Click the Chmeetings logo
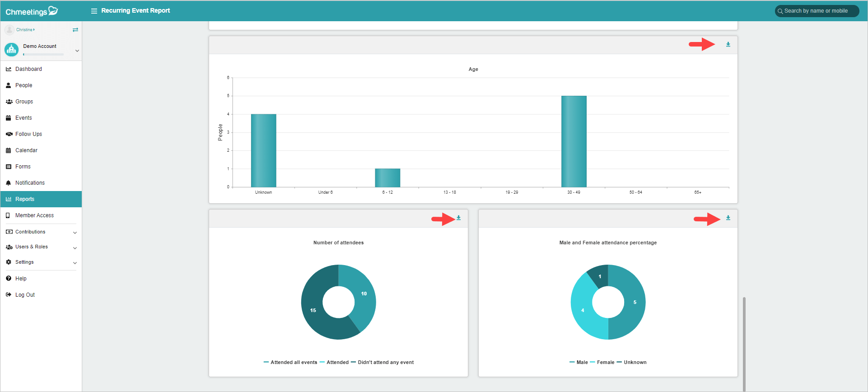 coord(32,11)
